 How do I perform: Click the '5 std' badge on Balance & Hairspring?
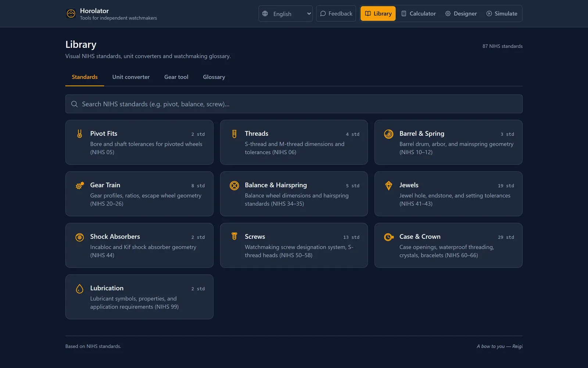[x=352, y=185]
